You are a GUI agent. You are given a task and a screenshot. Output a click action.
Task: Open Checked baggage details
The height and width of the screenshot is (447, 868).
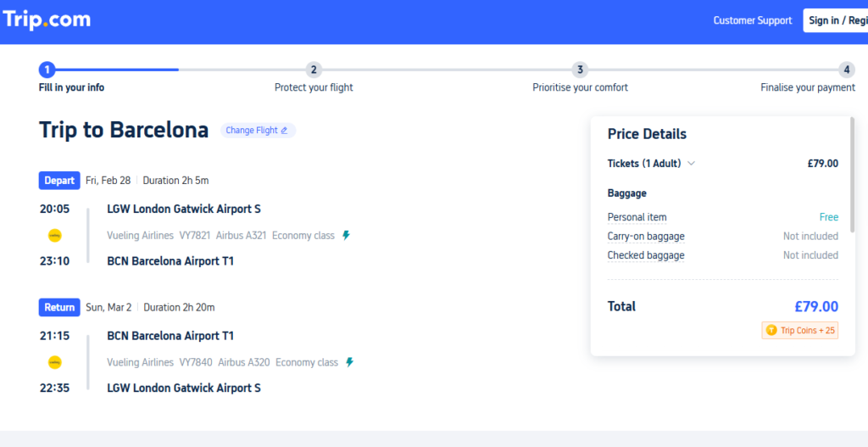tap(646, 255)
